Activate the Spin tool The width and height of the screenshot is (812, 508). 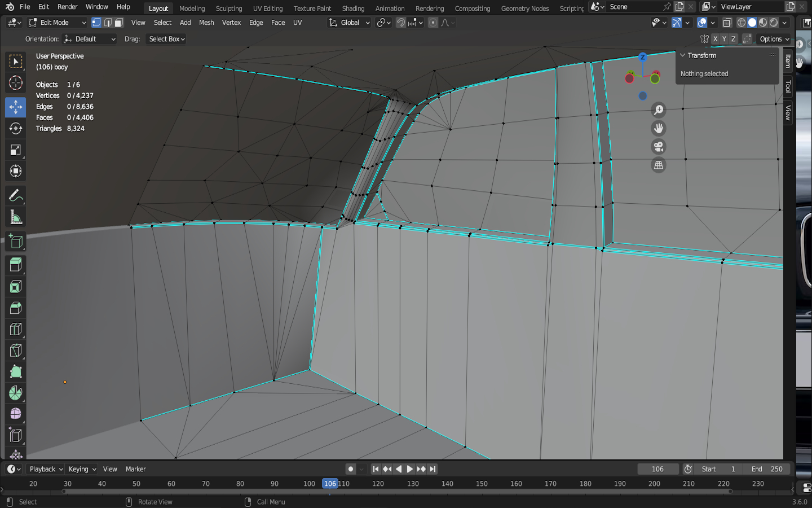(16, 393)
